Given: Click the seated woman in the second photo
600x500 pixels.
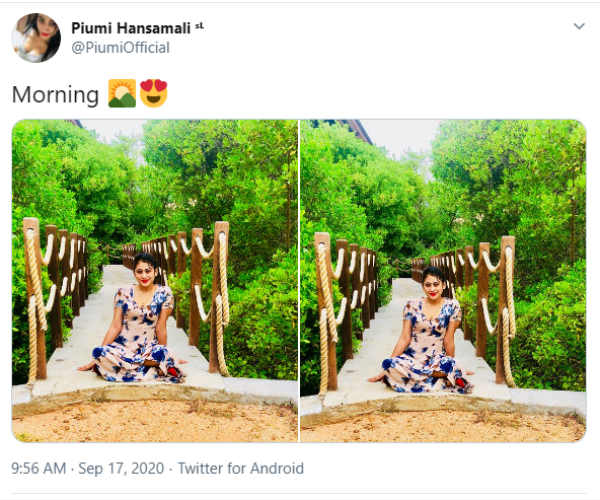Looking at the screenshot, I should [422, 331].
